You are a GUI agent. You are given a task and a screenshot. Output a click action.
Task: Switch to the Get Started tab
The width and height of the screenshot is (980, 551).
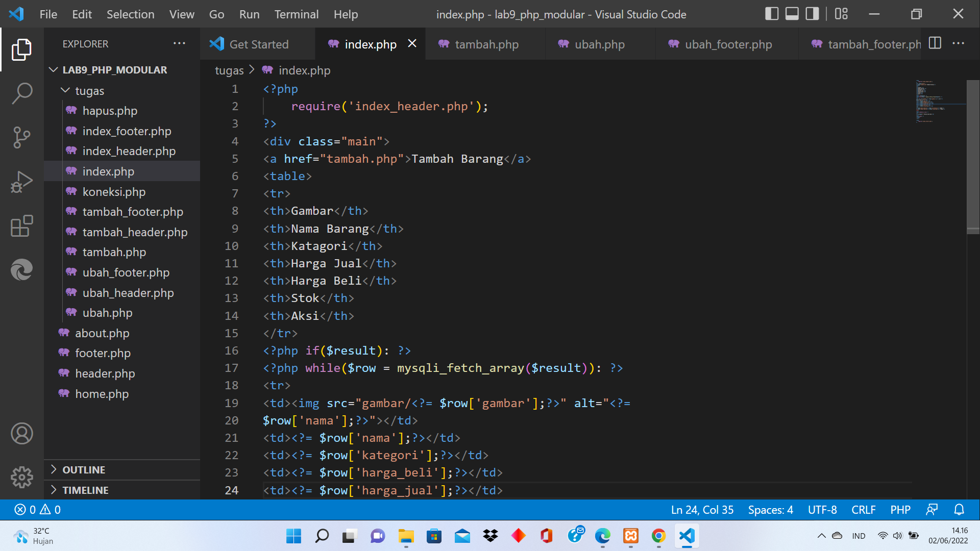(x=258, y=44)
